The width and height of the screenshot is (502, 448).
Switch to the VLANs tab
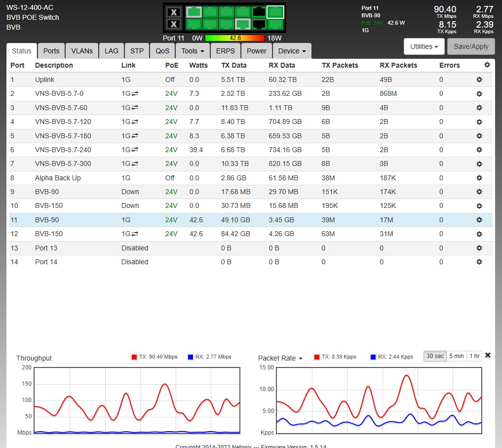pos(81,51)
